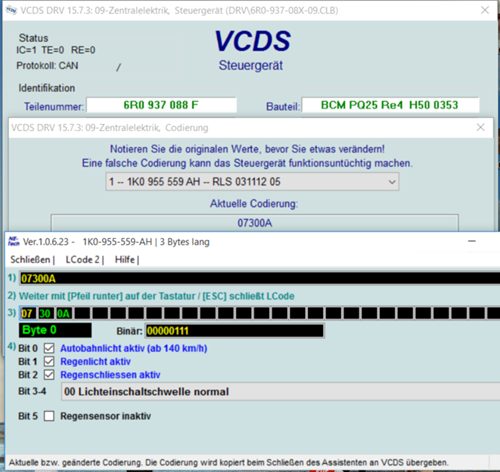Viewport: 500px width, 472px height.
Task: Toggle Regenschliessen aktiv checkbox (Bit 2)
Action: tap(49, 375)
